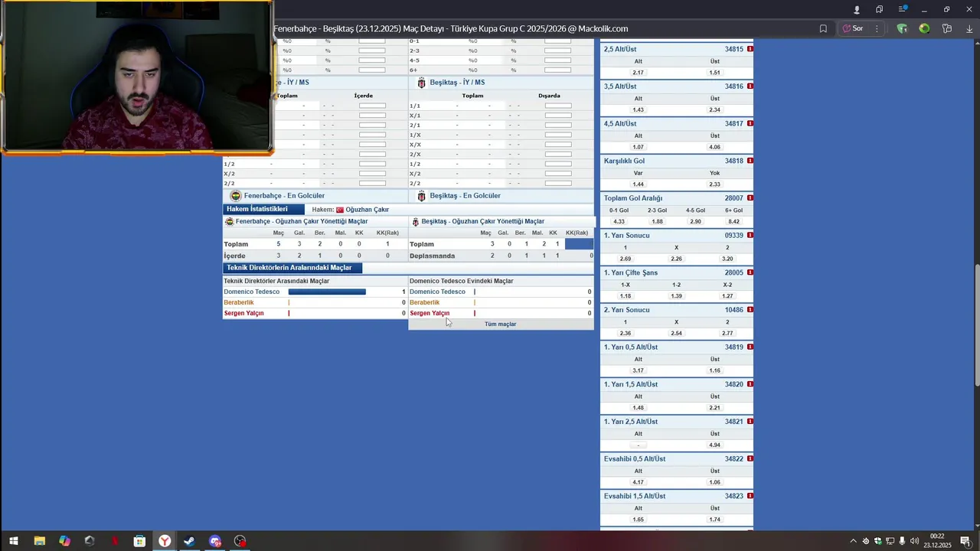Screen dimensions: 980x551
Task: Select 2,5 Alt odds 2.17
Action: click(x=638, y=73)
